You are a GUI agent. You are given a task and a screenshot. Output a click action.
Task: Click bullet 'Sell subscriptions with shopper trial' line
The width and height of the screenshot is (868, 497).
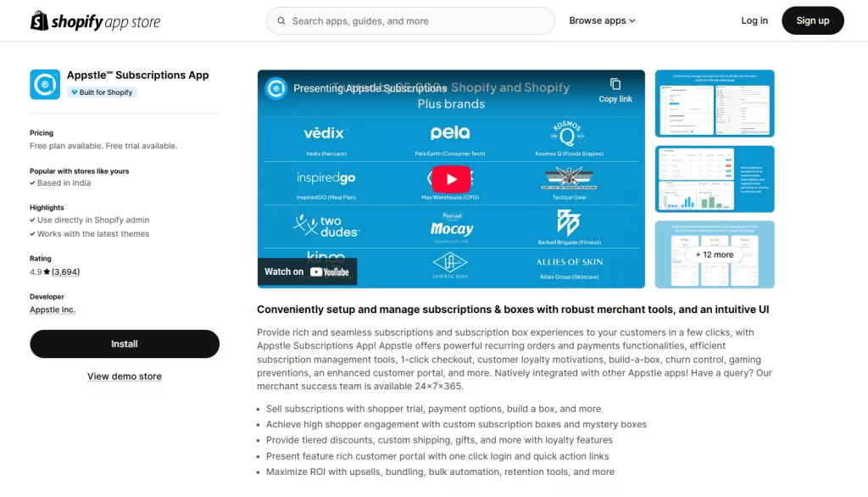coord(433,409)
